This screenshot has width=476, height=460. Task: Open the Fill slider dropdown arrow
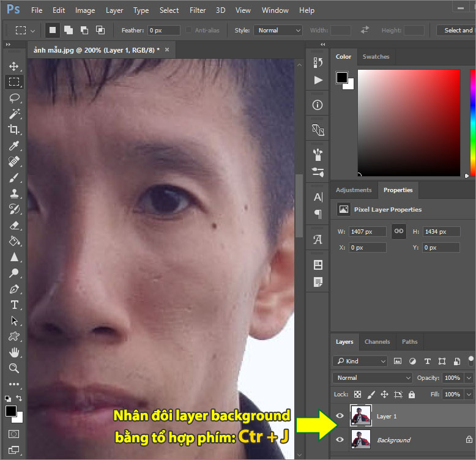pos(469,395)
